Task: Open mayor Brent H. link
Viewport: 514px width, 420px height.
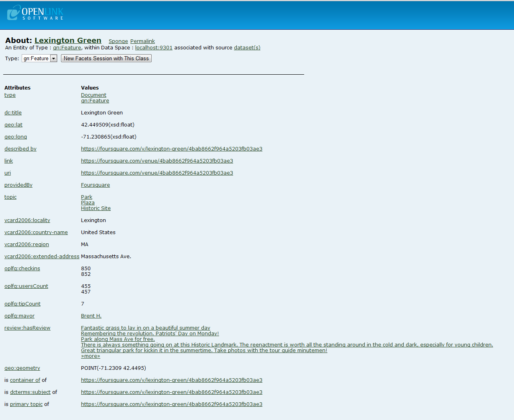Action: pyautogui.click(x=91, y=316)
